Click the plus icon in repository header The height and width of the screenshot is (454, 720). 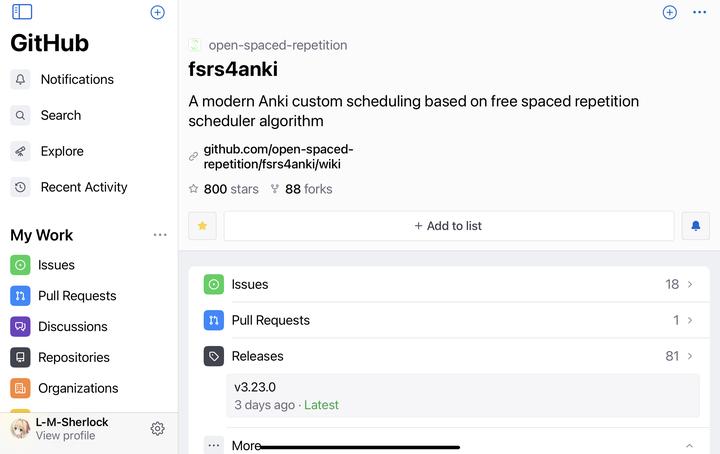[670, 12]
